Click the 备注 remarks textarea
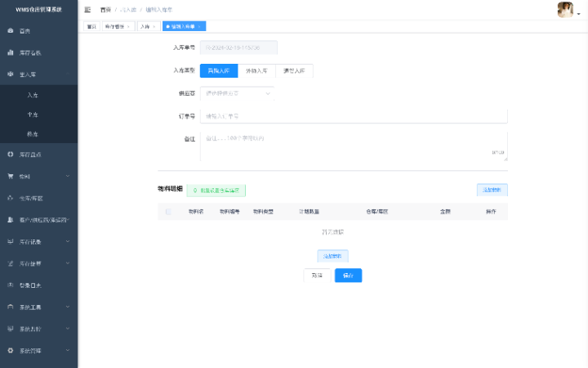588x368 pixels. click(x=354, y=146)
